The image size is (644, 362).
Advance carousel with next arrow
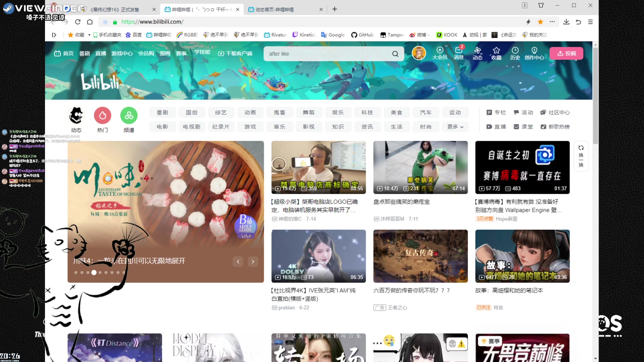click(253, 261)
